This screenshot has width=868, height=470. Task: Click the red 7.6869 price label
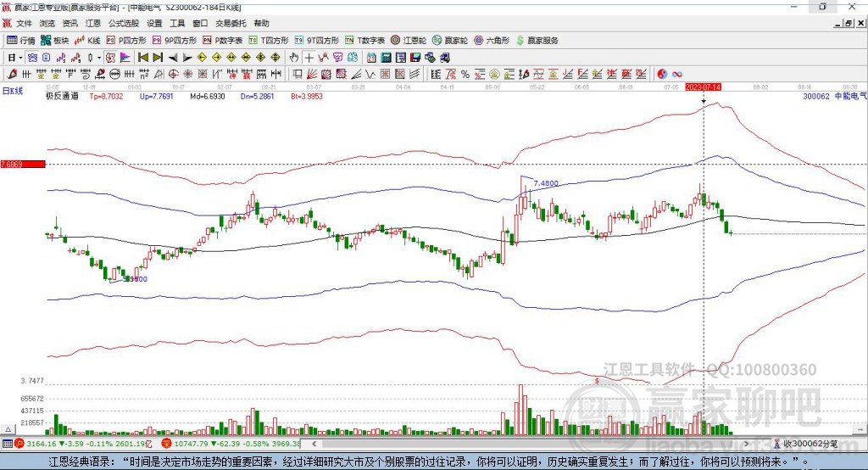coord(23,164)
